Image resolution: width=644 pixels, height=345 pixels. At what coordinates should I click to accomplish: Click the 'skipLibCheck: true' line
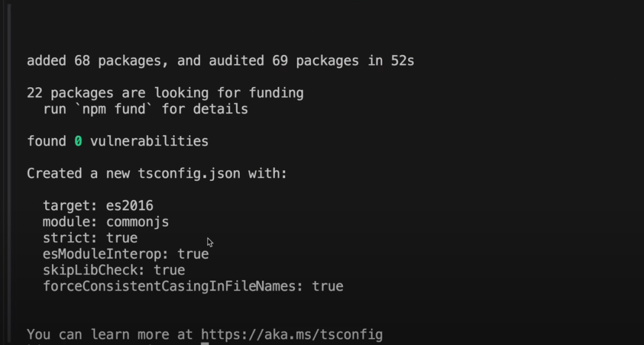[x=114, y=270]
